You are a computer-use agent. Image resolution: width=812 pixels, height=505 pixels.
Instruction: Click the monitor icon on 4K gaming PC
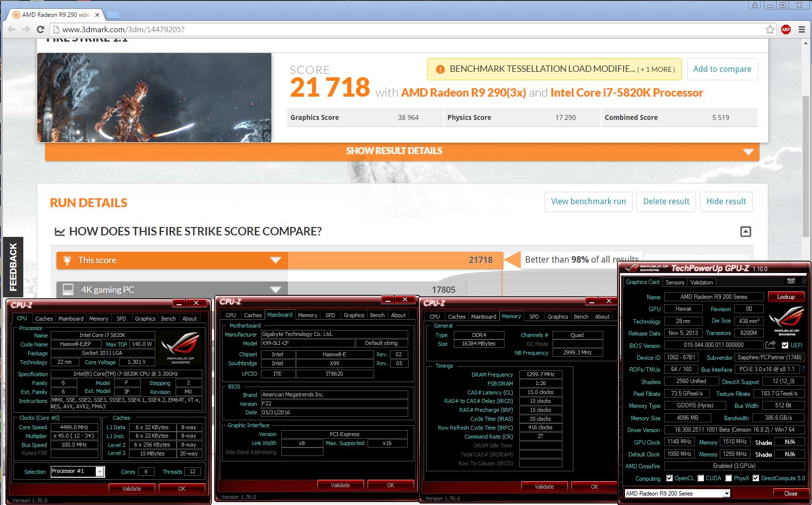[x=68, y=289]
